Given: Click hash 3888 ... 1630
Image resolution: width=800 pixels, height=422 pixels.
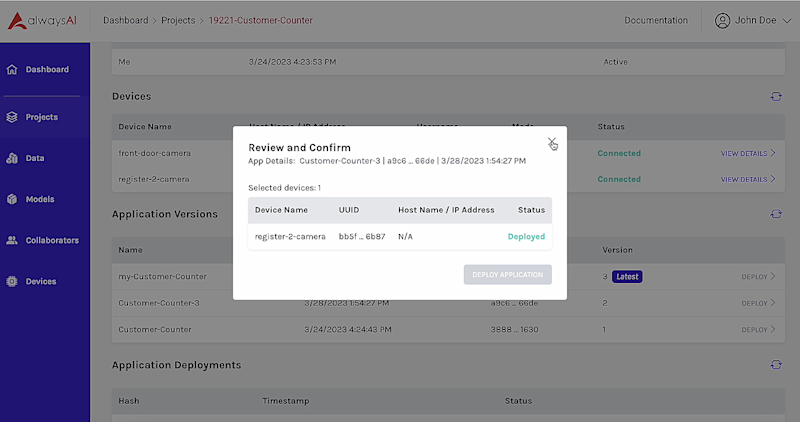Looking at the screenshot, I should click(x=514, y=330).
